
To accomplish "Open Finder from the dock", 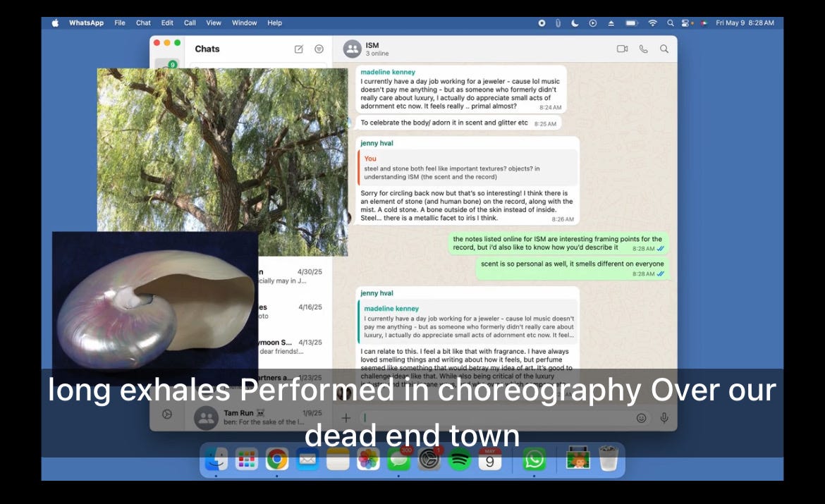I will 216,460.
